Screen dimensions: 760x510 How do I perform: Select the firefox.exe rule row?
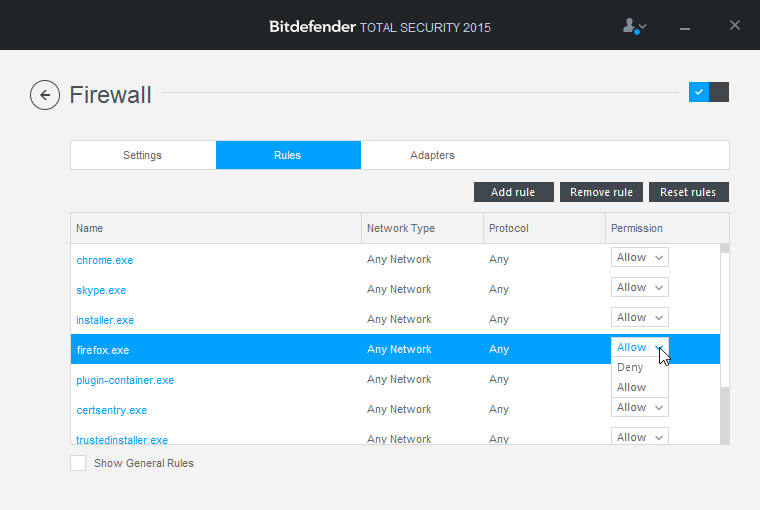pos(395,349)
